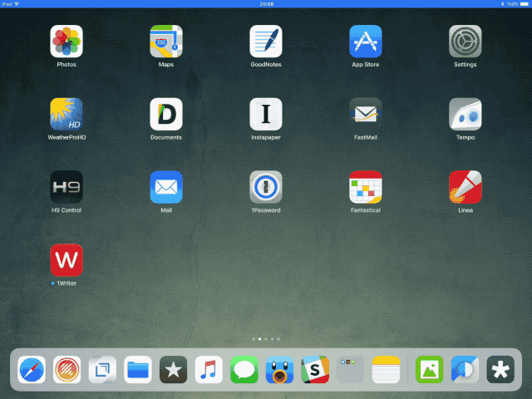Open Fantastical calendar
Viewport: 532px width, 399px height.
366,187
